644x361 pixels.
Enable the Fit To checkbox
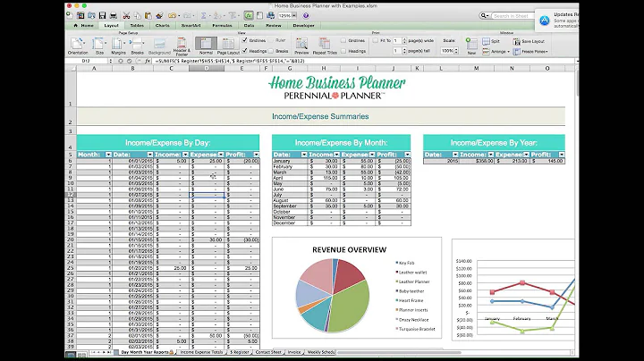(376, 40)
